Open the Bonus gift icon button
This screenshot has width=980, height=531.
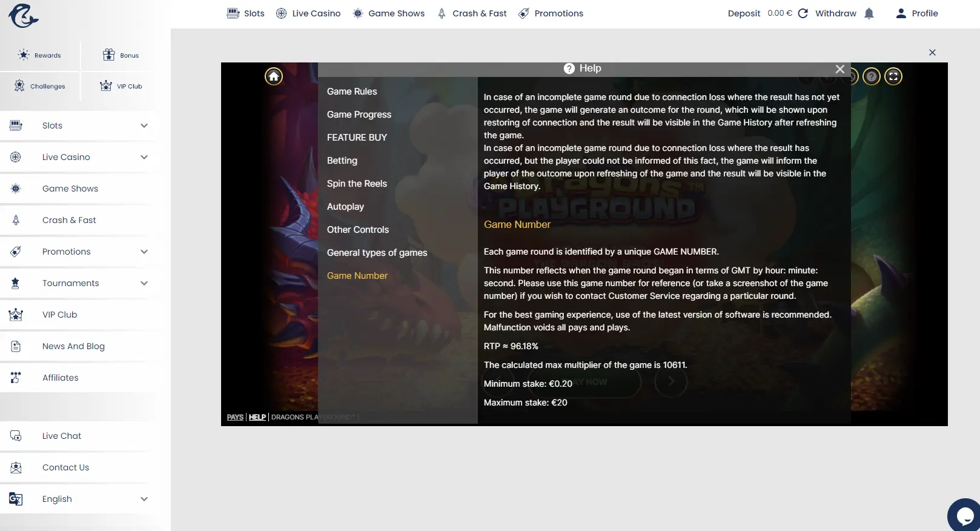[x=121, y=55]
